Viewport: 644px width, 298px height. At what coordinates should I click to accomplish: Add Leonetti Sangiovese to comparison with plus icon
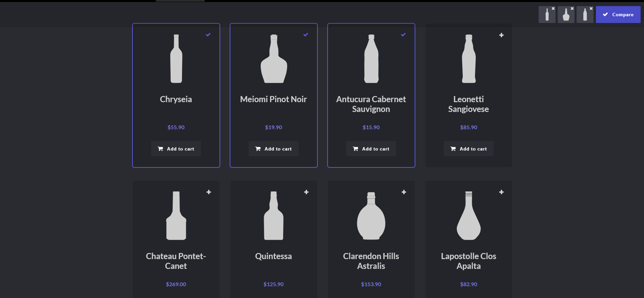[501, 35]
